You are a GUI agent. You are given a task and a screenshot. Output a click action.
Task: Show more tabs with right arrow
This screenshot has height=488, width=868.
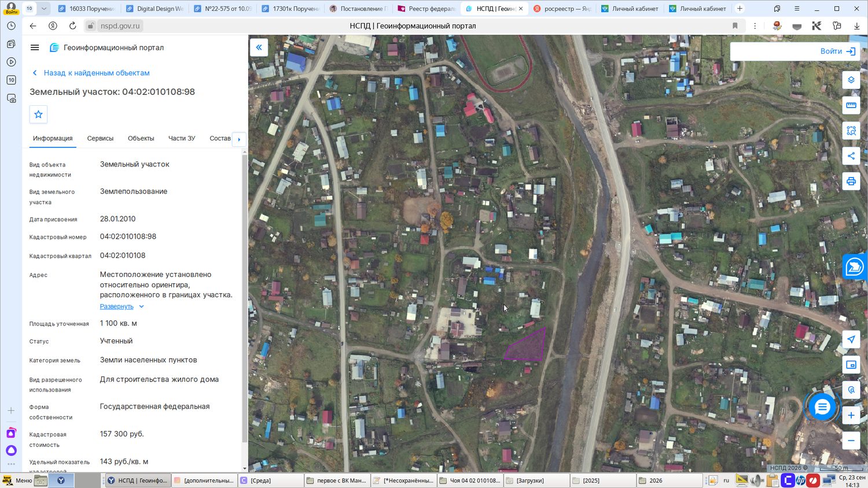point(239,139)
